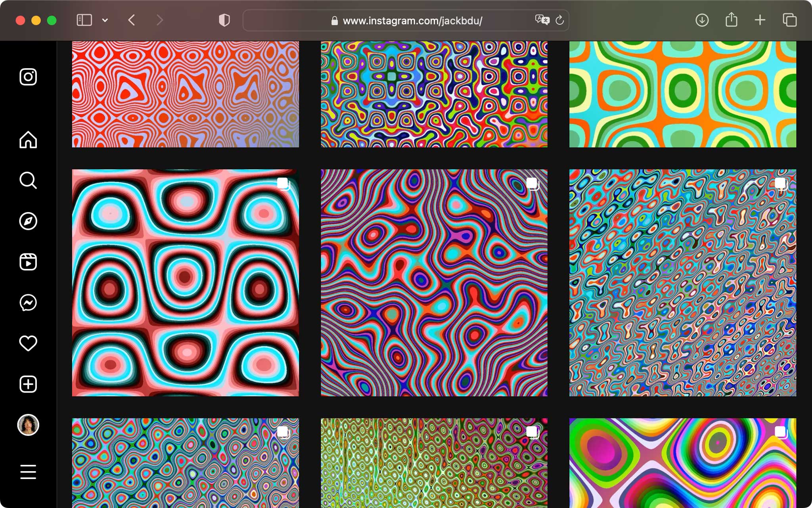This screenshot has height=508, width=812.
Task: Navigate back with the Back arrow
Action: tap(132, 19)
